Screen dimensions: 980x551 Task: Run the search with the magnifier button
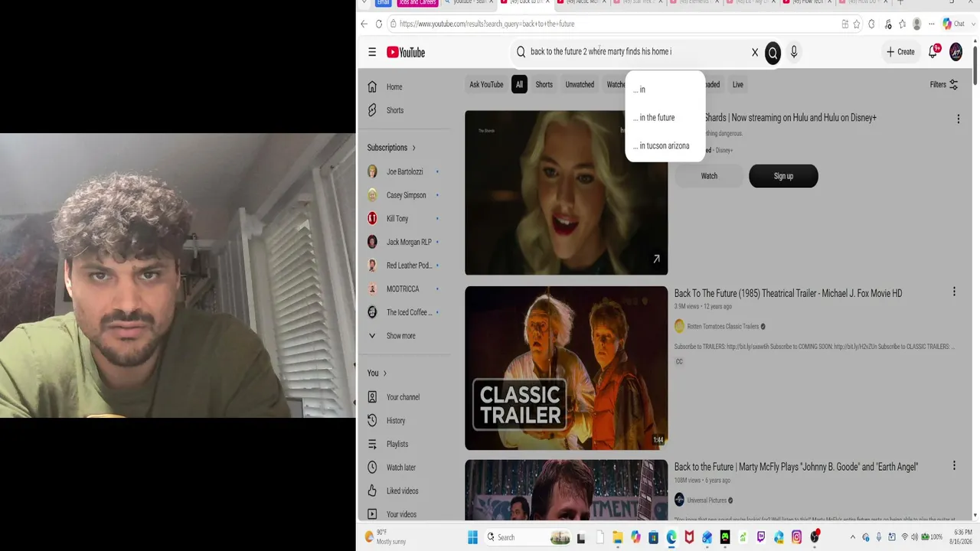[773, 52]
